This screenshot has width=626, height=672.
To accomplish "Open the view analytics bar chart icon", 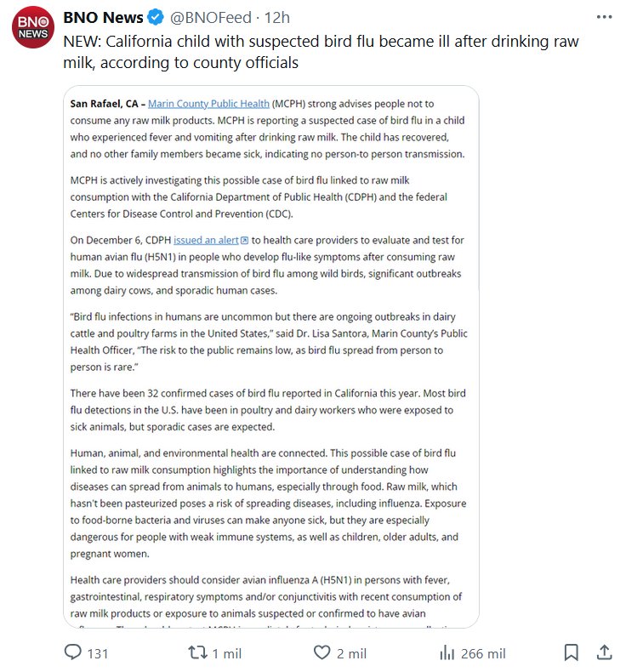I will click(446, 652).
